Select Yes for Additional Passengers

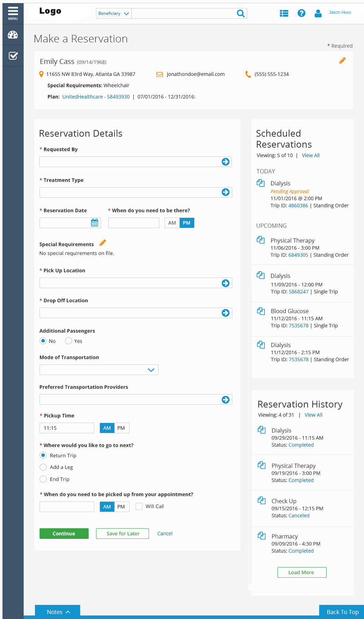pos(68,341)
